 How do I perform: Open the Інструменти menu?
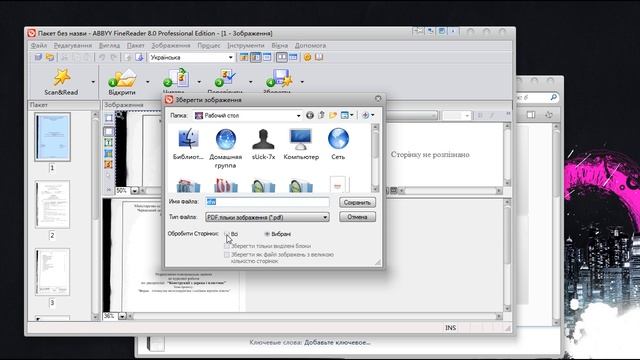[246, 45]
